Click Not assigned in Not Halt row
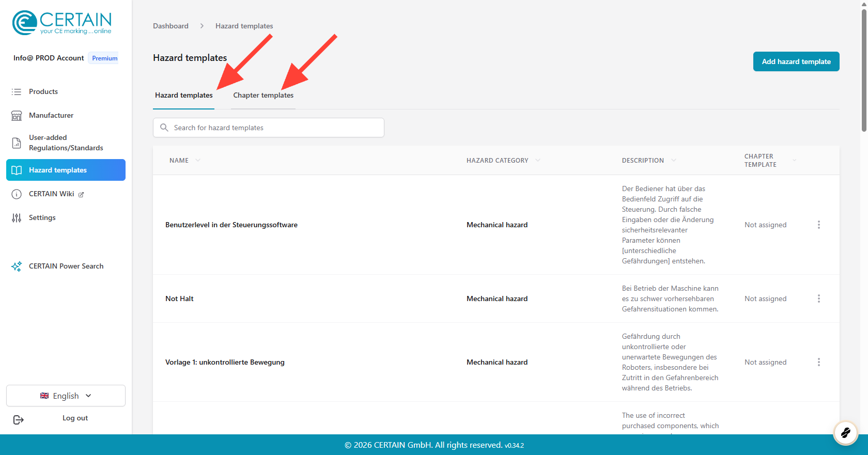 point(766,299)
